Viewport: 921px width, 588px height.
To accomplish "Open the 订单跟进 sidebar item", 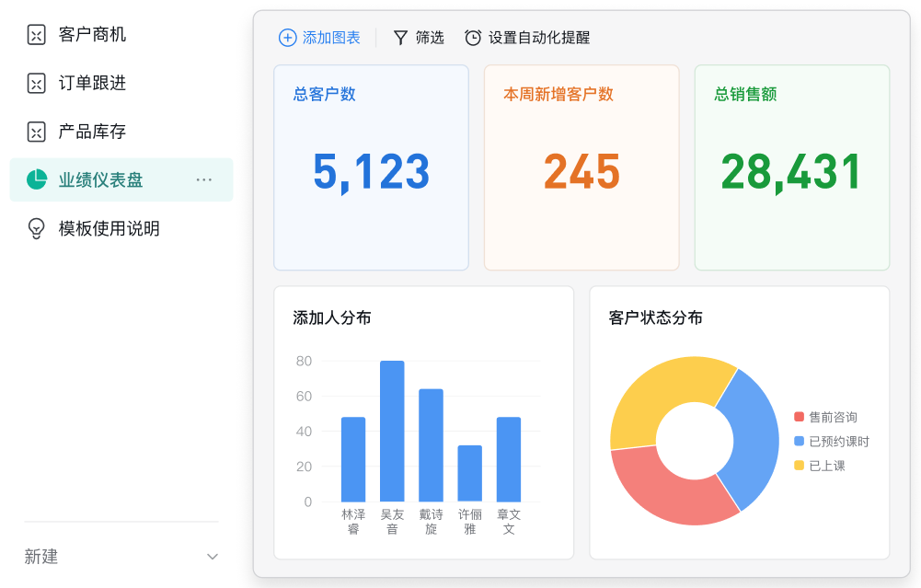I will 121,83.
